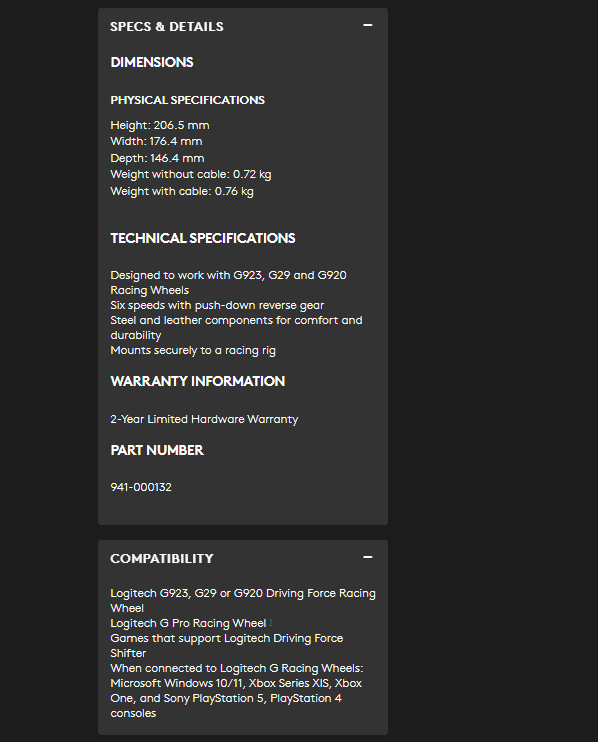Click the Mounts securely to racing rig line
The image size is (598, 742).
coord(193,350)
